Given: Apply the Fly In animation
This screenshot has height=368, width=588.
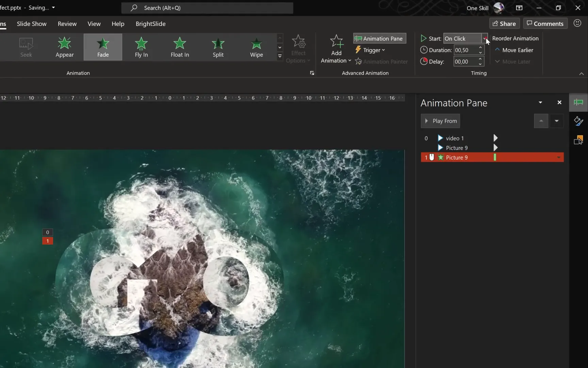Looking at the screenshot, I should [x=141, y=47].
